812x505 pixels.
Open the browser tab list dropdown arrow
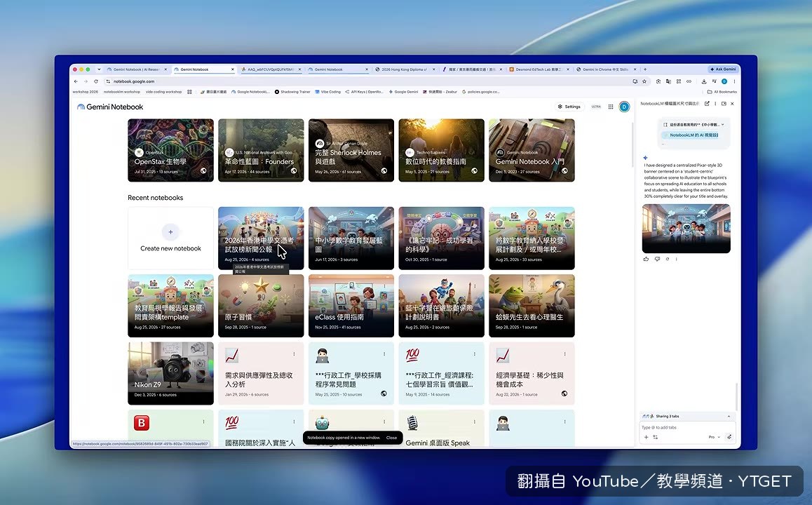[99, 69]
